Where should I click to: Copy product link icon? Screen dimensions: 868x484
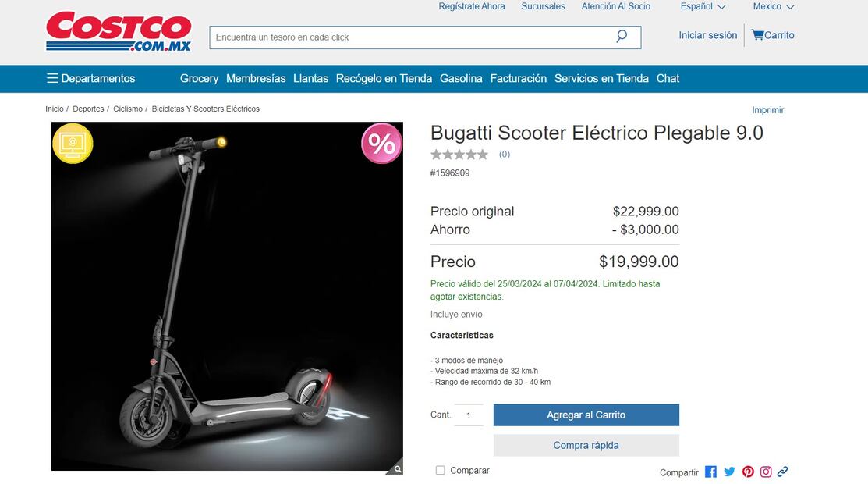[x=782, y=472]
